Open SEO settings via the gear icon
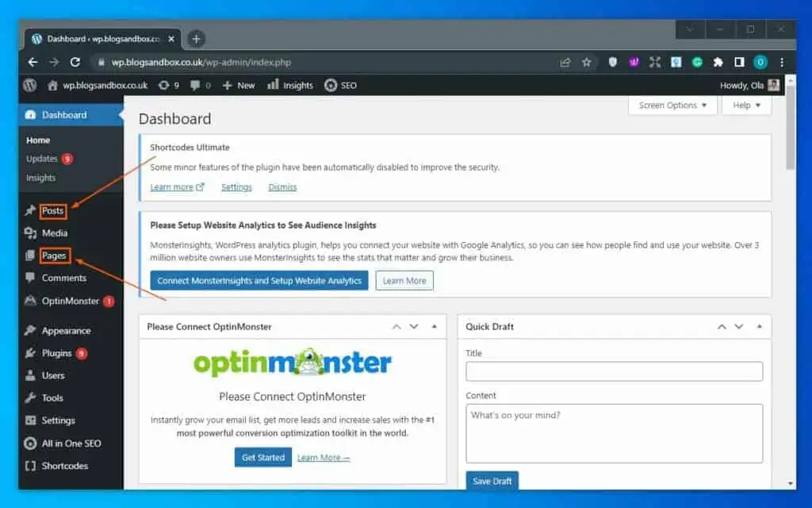The image size is (812, 508). click(x=331, y=85)
